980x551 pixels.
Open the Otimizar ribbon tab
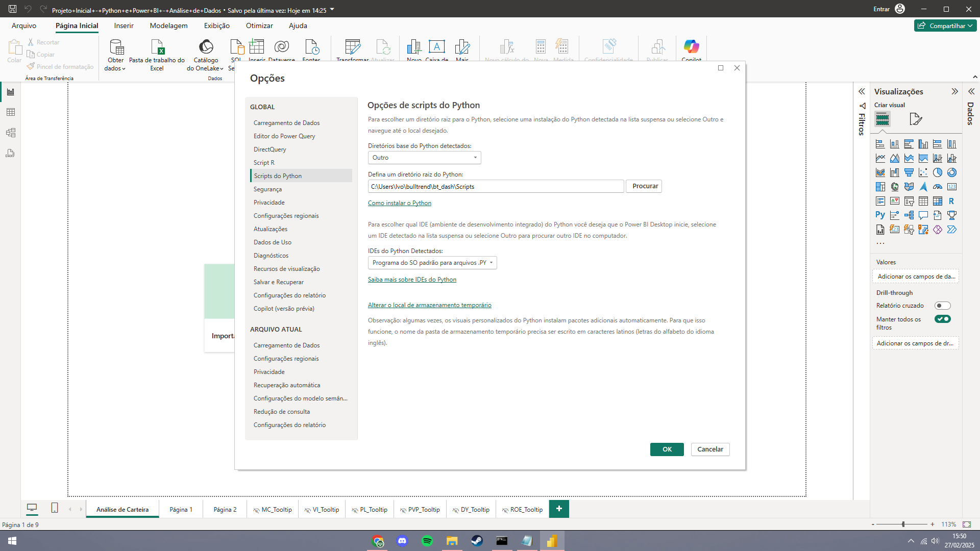pos(259,26)
